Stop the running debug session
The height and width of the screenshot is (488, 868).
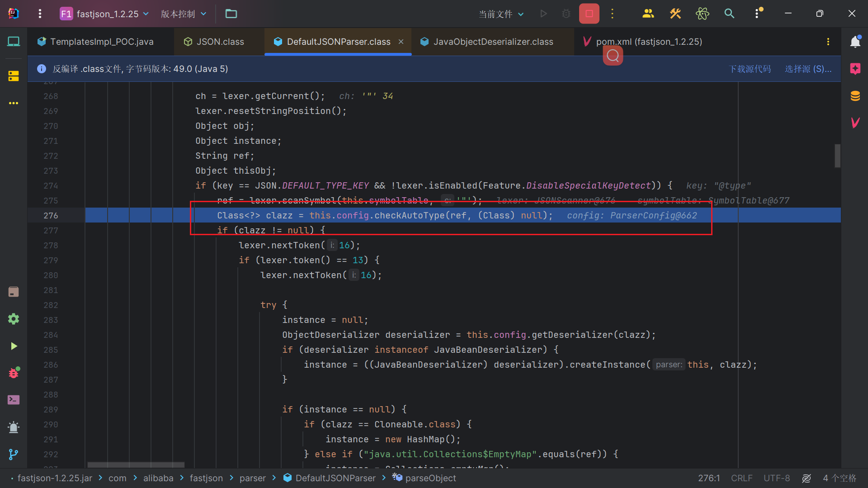pyautogui.click(x=589, y=14)
